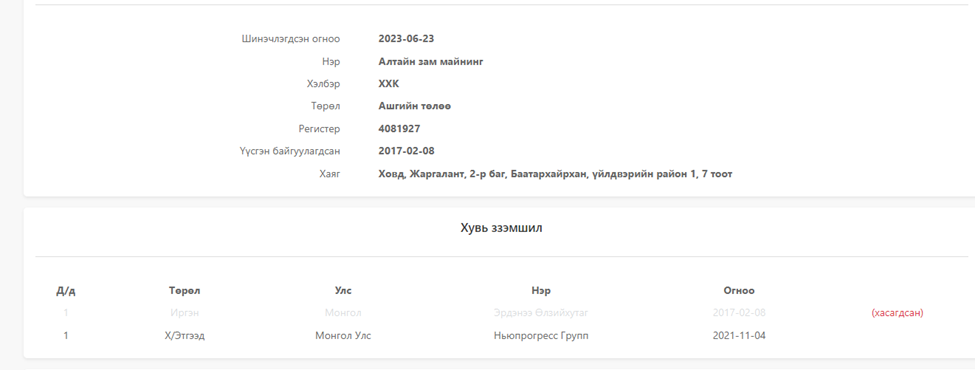The height and width of the screenshot is (370, 975).
Task: Click the Нэр column header in table
Action: tap(541, 290)
